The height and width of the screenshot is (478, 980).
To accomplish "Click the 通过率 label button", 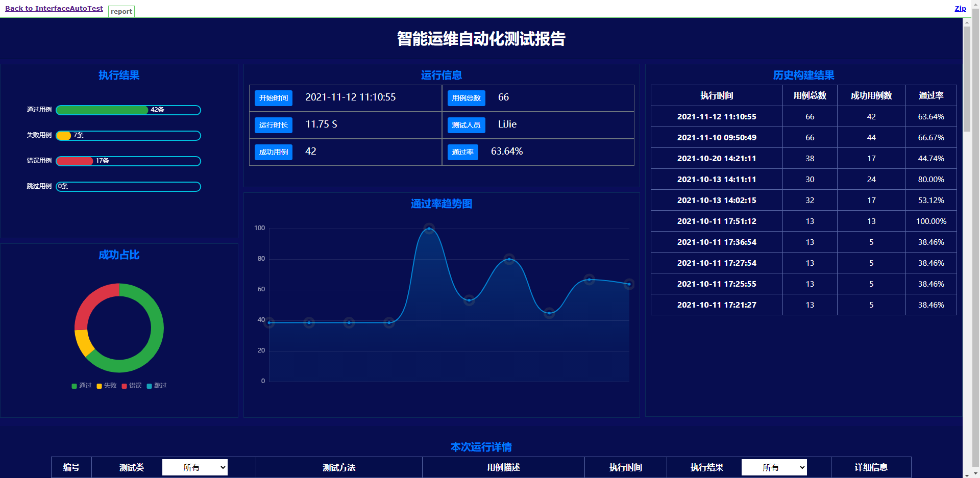I will click(463, 152).
